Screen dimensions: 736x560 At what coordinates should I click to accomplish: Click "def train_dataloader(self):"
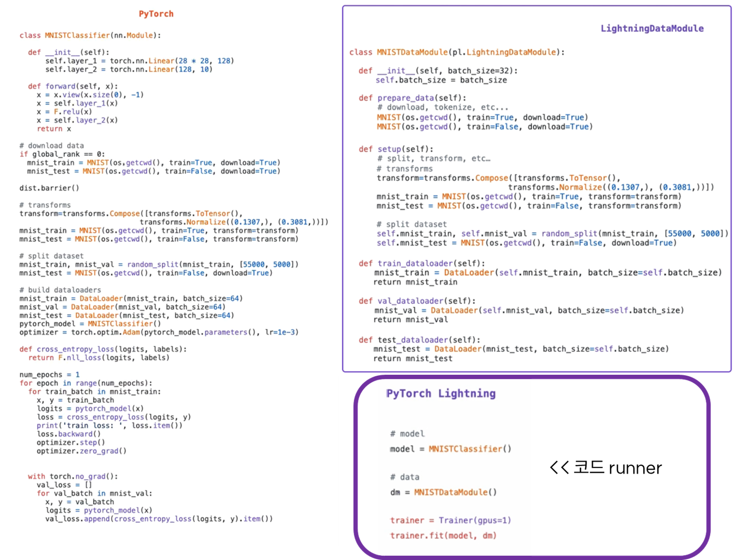pyautogui.click(x=422, y=263)
